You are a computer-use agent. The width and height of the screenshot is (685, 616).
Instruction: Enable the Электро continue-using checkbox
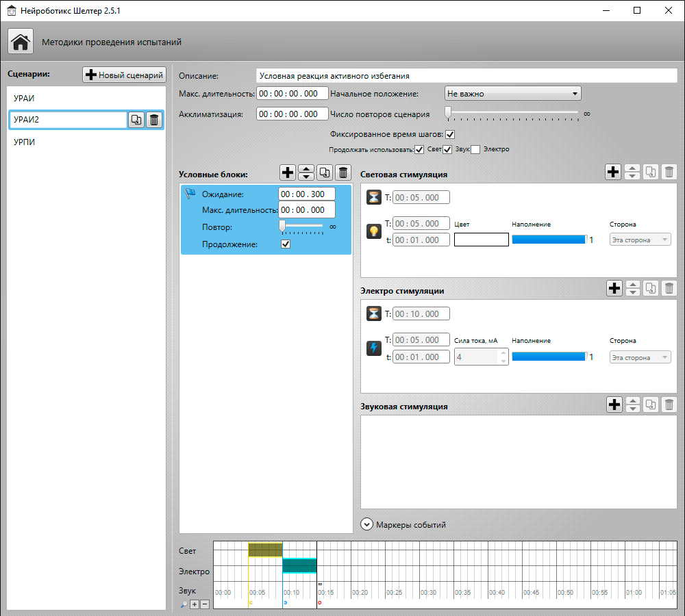[x=475, y=150]
